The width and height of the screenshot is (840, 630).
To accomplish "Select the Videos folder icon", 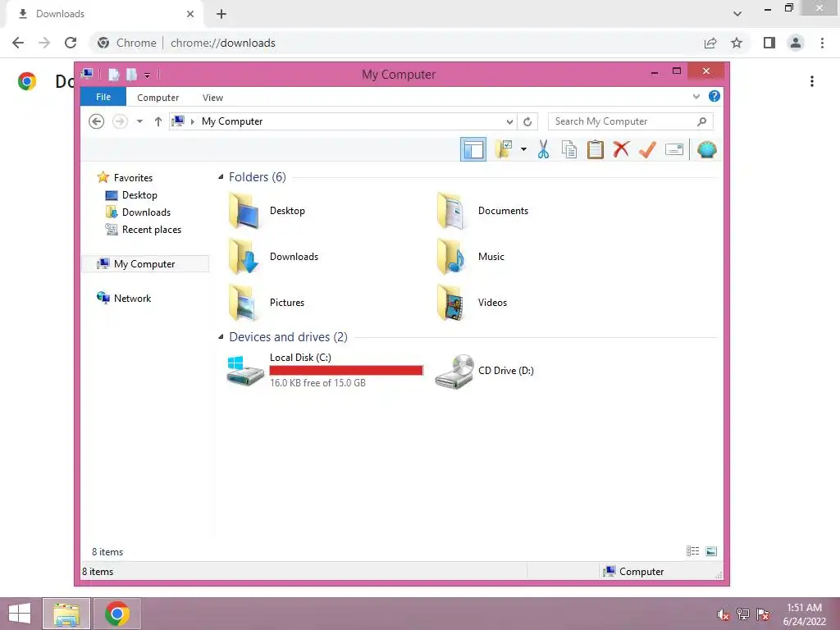I will 451,303.
